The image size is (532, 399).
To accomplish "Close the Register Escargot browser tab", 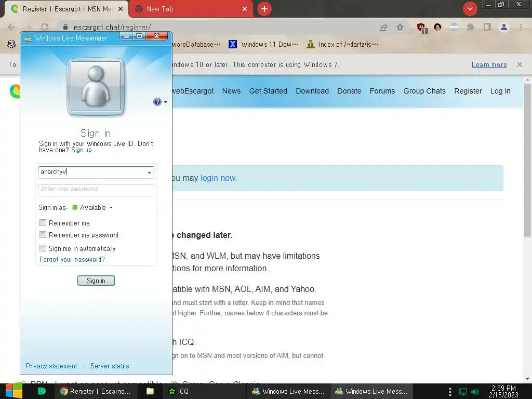I will tap(121, 9).
